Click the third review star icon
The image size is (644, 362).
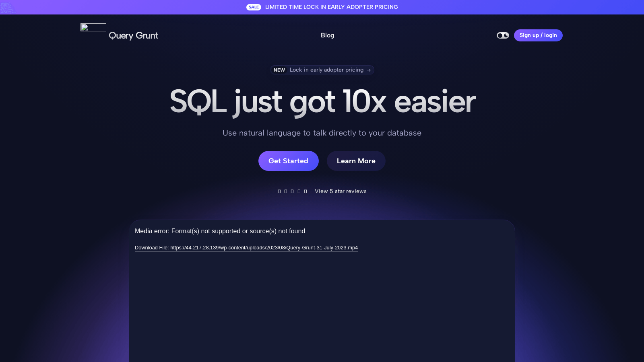click(x=292, y=191)
